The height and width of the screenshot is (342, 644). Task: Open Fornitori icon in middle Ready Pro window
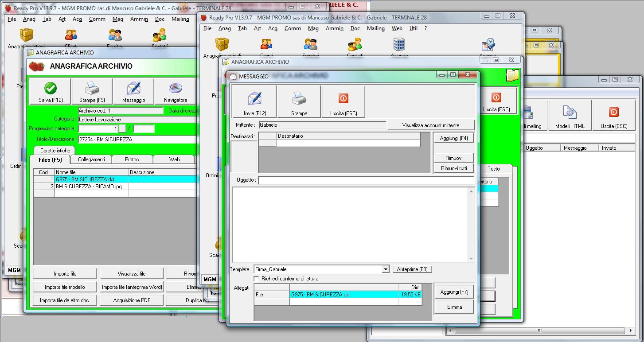click(x=311, y=44)
